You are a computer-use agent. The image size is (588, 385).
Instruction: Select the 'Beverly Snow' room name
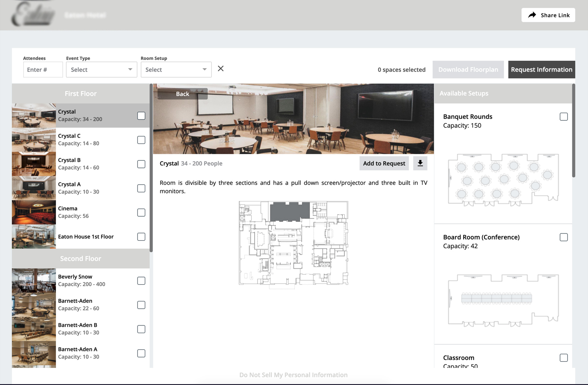[75, 277]
